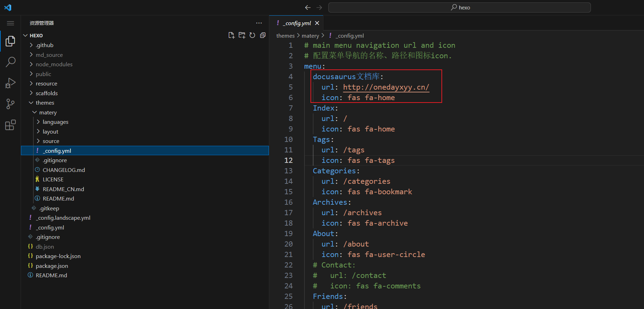Expand the node_modules folder
Image resolution: width=644 pixels, height=309 pixels.
[x=145, y=64]
